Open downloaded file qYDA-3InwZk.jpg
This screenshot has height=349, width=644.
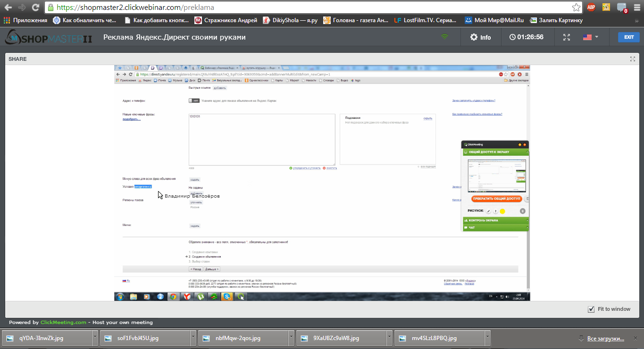[46, 338]
